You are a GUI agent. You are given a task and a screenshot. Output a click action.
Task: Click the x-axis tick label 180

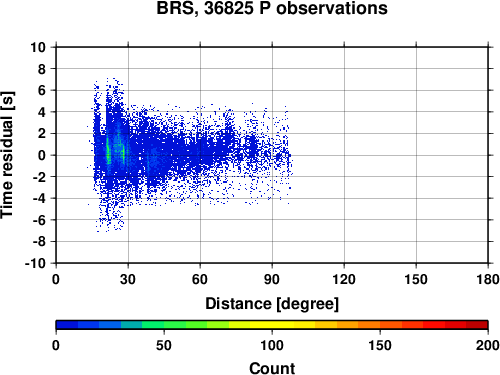[488, 279]
